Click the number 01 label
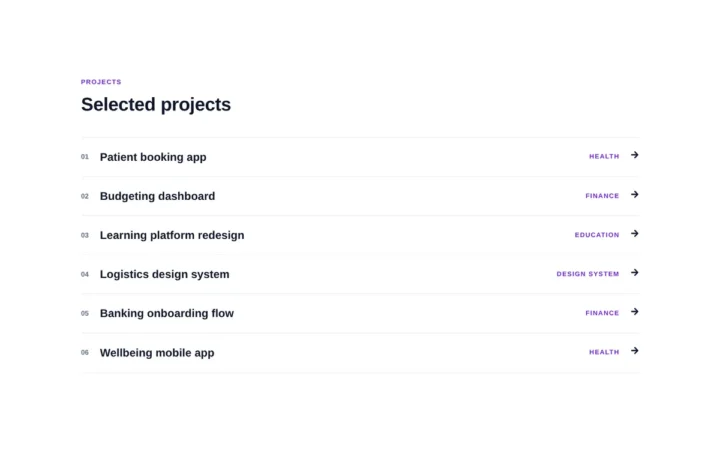 [x=85, y=157]
